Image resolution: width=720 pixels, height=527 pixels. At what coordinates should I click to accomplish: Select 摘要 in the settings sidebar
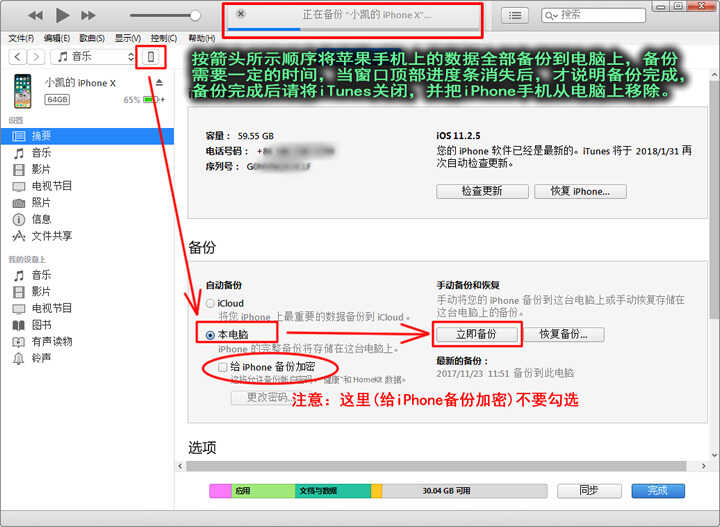pos(87,136)
